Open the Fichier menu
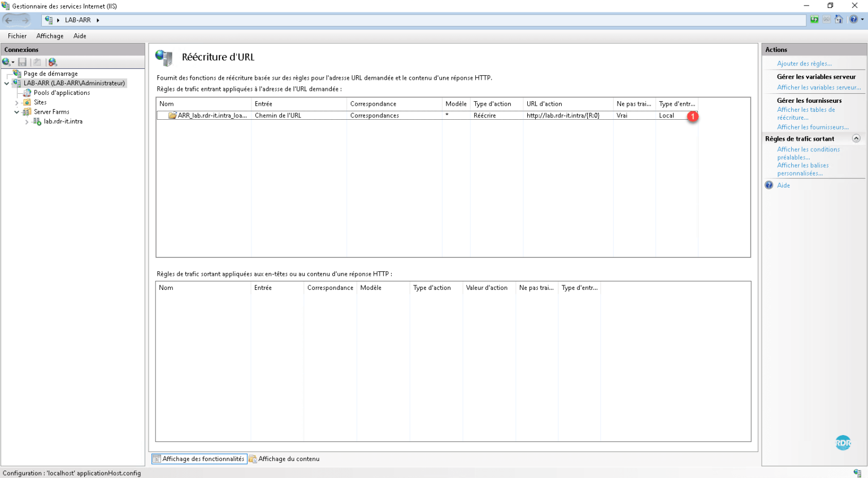Viewport: 868px width, 478px height. [17, 36]
